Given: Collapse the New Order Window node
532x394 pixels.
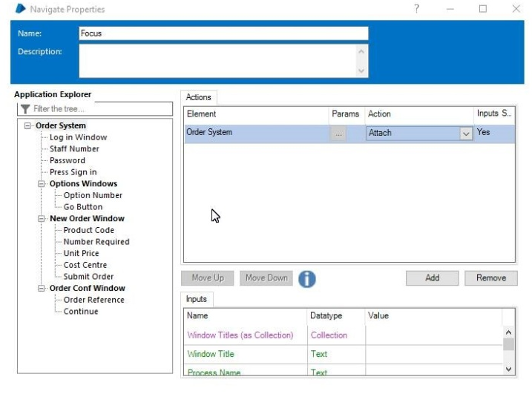Looking at the screenshot, I should coord(42,219).
